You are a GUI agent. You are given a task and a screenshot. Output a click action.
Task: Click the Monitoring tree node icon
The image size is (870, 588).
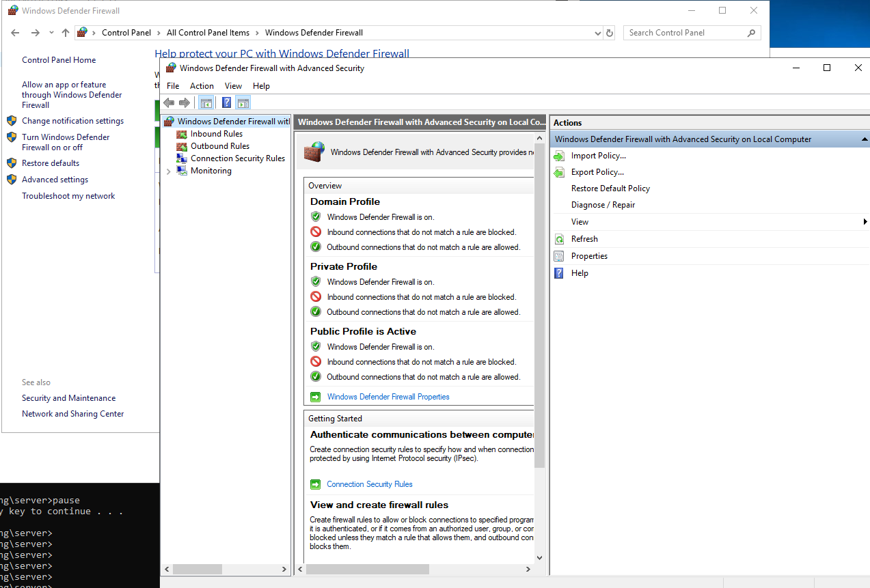point(182,171)
